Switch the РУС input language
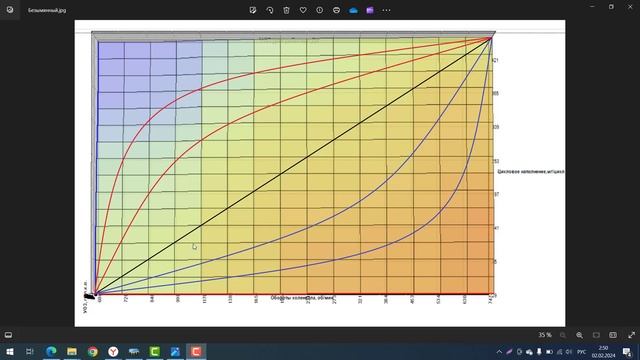 pos(582,352)
